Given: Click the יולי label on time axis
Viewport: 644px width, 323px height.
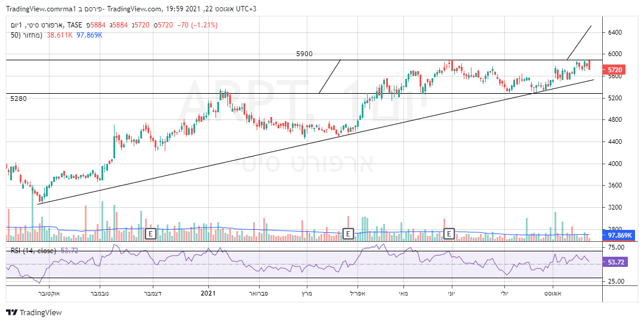Looking at the screenshot, I should pyautogui.click(x=505, y=293).
